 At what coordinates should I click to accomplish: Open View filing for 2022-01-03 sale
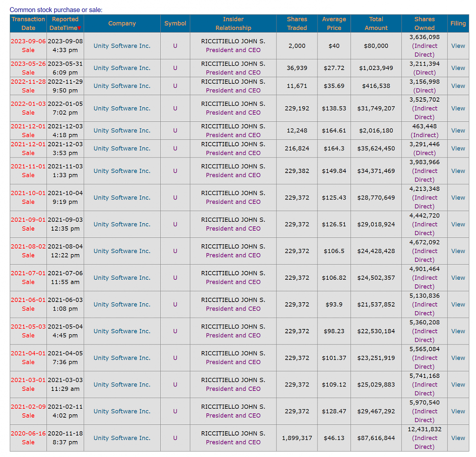(x=458, y=108)
